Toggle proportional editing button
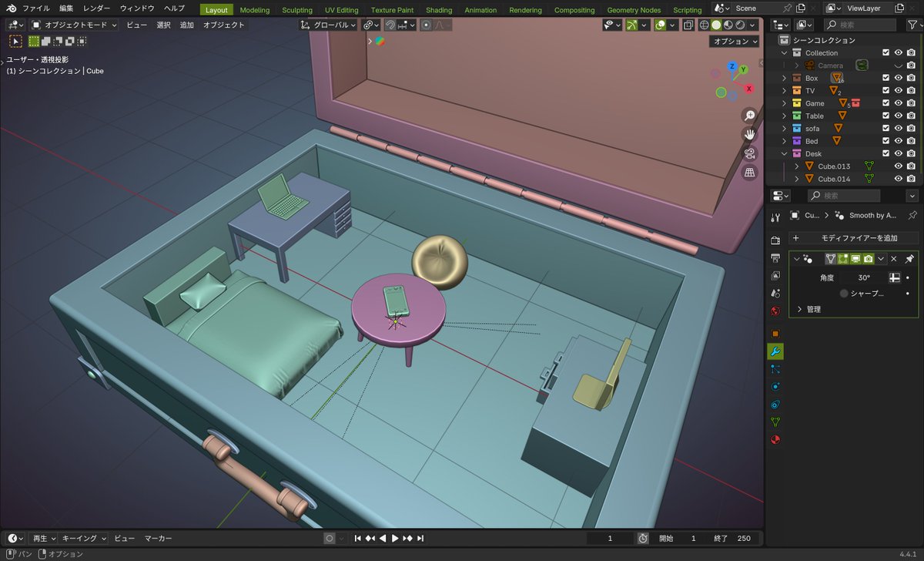Viewport: 924px width, 561px height. [x=426, y=25]
